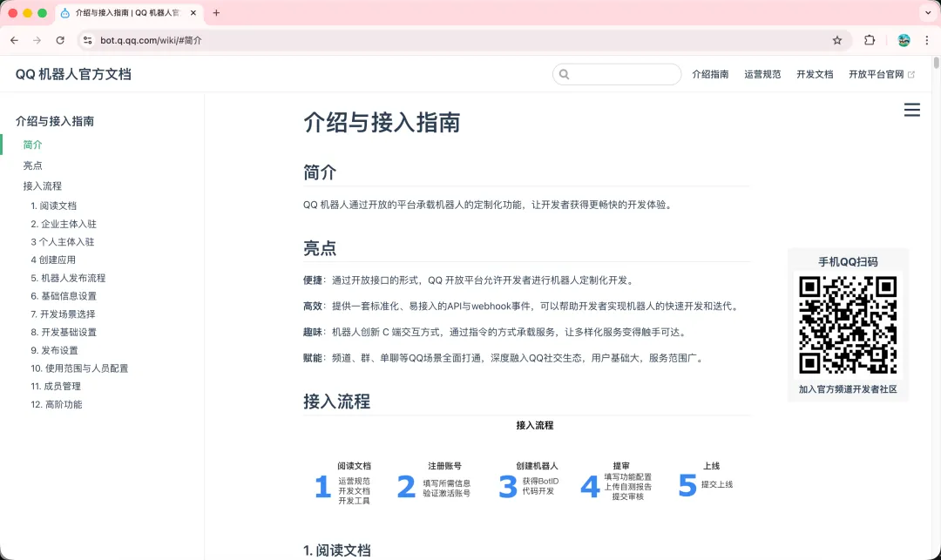Viewport: 941px width, 560px height.
Task: Click step 3 创建机器人 in flow diagram
Action: pos(529,480)
